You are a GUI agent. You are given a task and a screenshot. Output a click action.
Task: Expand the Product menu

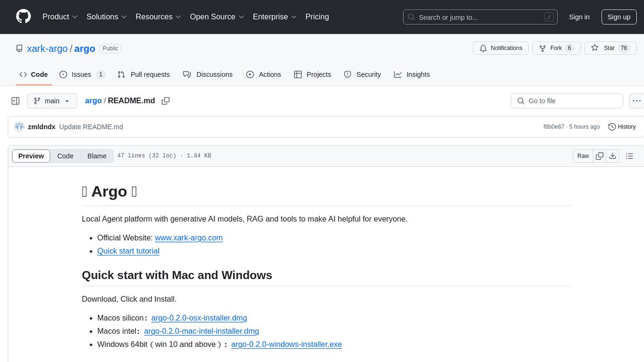[60, 17]
